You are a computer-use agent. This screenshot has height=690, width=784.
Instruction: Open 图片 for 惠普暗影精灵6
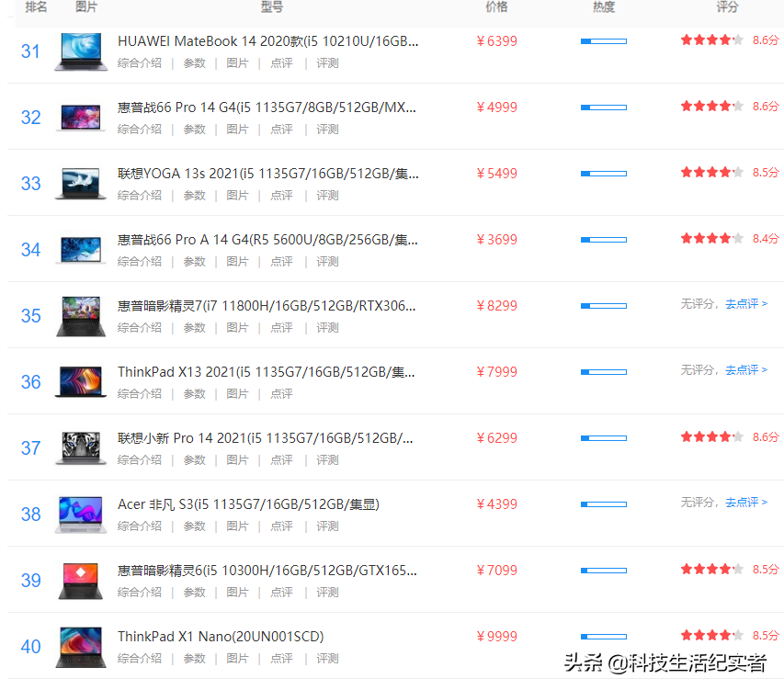click(x=237, y=592)
